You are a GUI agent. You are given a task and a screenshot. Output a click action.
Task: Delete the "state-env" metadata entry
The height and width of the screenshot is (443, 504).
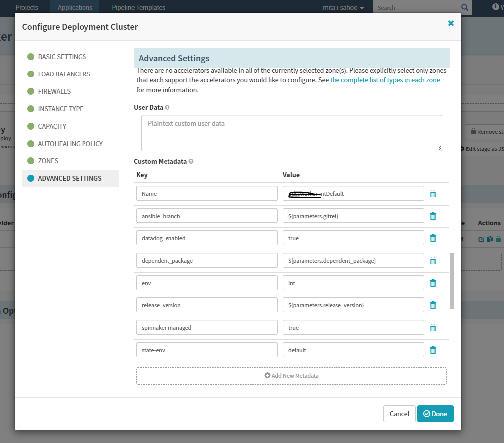[433, 350]
